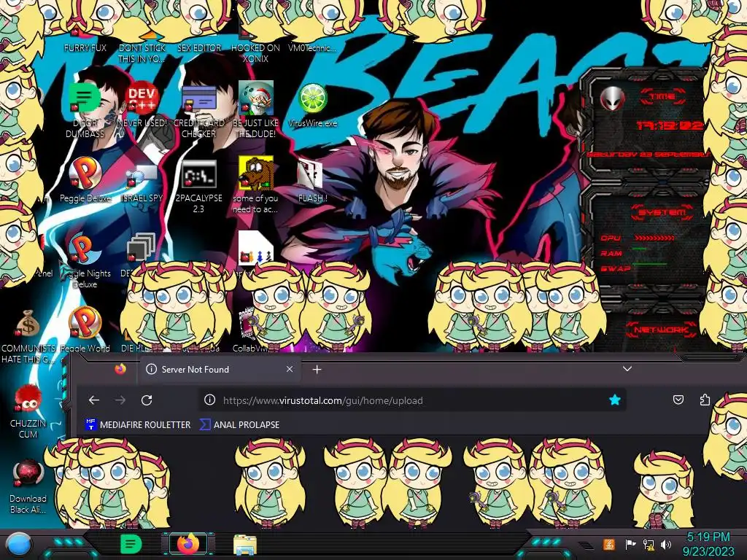
Task: Expand the List all tabs chevron
Action: point(627,369)
